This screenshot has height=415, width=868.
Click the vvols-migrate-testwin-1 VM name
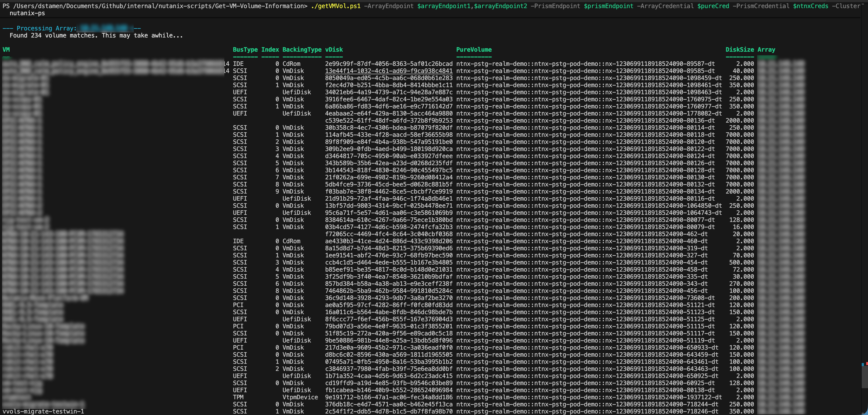pyautogui.click(x=43, y=411)
